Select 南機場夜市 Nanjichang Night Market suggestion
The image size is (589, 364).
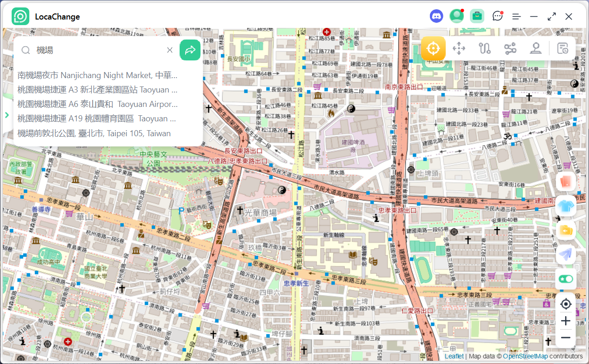(98, 75)
